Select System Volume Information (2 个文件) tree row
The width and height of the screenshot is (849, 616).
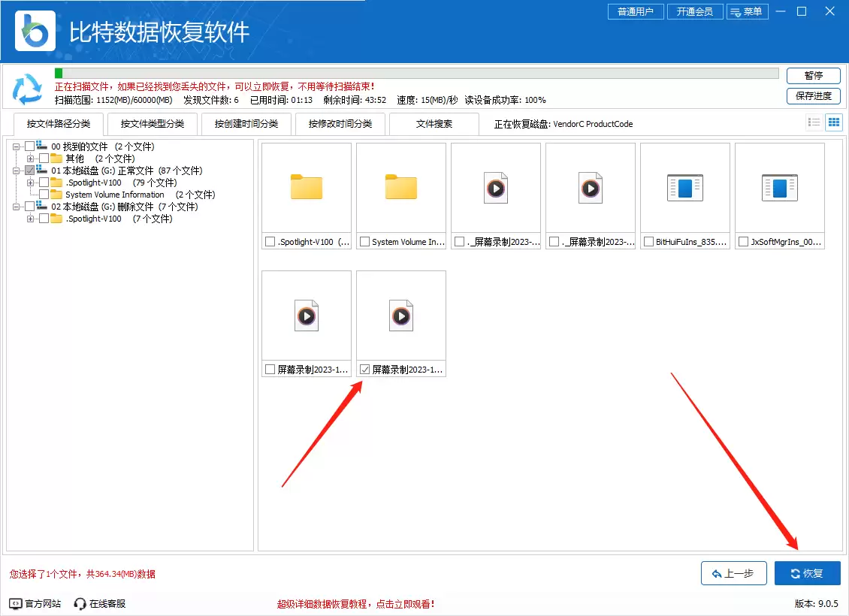pyautogui.click(x=140, y=195)
